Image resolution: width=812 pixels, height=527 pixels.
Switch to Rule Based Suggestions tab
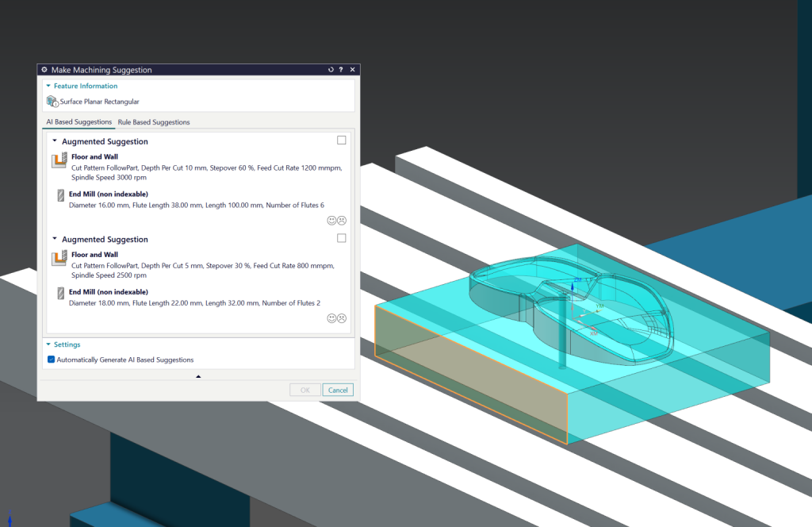pyautogui.click(x=154, y=122)
